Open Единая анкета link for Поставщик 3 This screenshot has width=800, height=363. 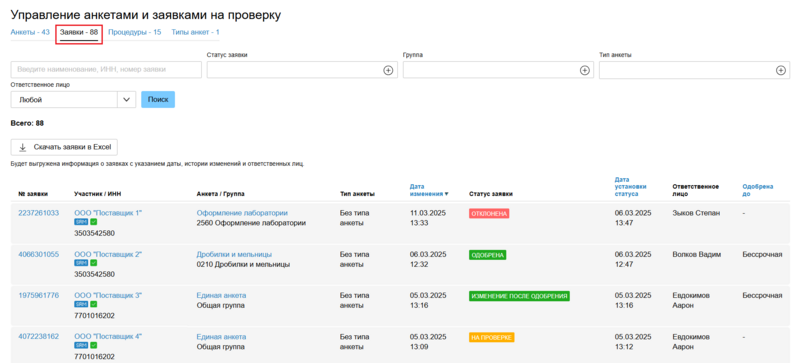pyautogui.click(x=221, y=295)
